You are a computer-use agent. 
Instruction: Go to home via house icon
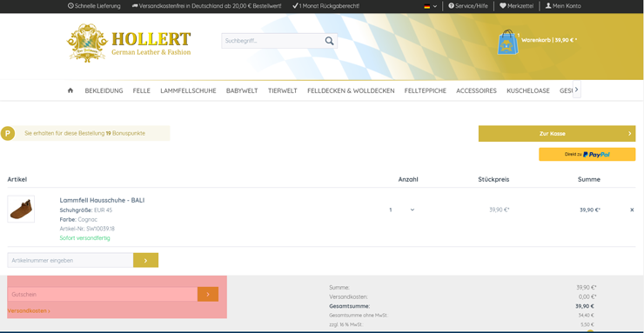tap(70, 90)
